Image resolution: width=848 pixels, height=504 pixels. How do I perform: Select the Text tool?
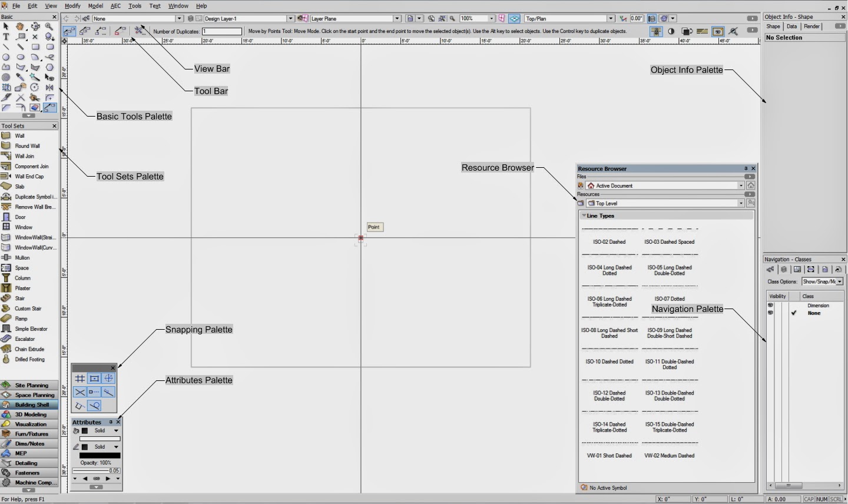click(x=6, y=37)
